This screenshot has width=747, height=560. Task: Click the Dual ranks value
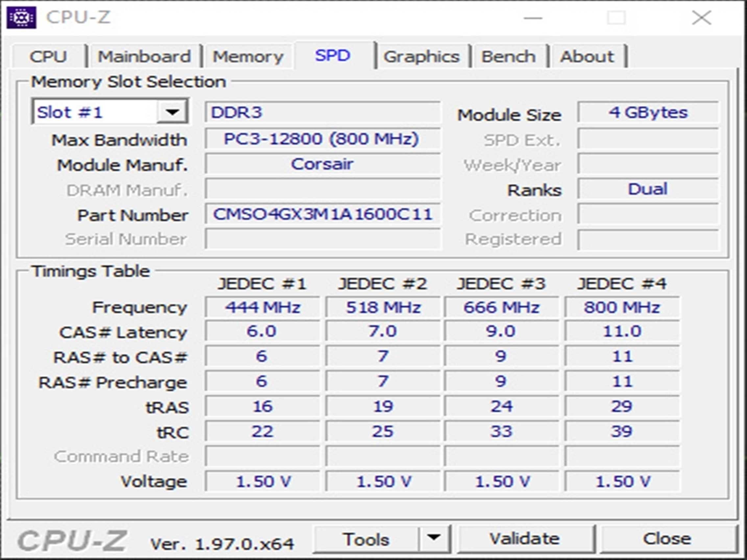click(648, 189)
